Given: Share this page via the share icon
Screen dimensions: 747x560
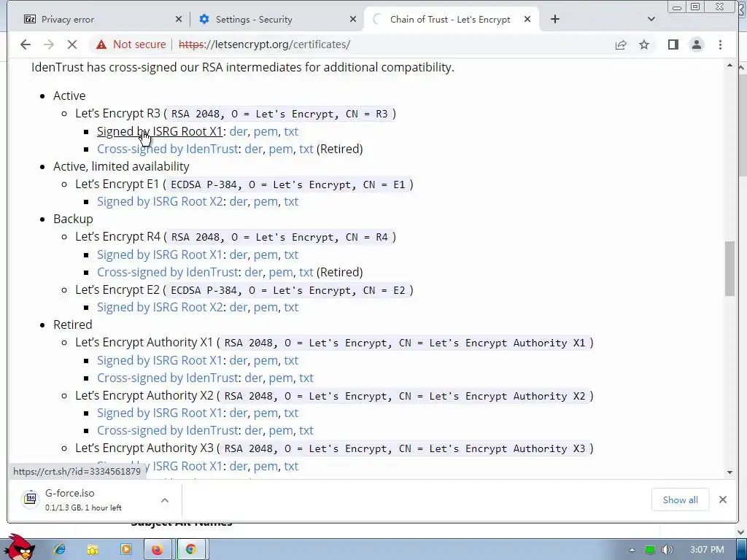Looking at the screenshot, I should click(x=620, y=44).
